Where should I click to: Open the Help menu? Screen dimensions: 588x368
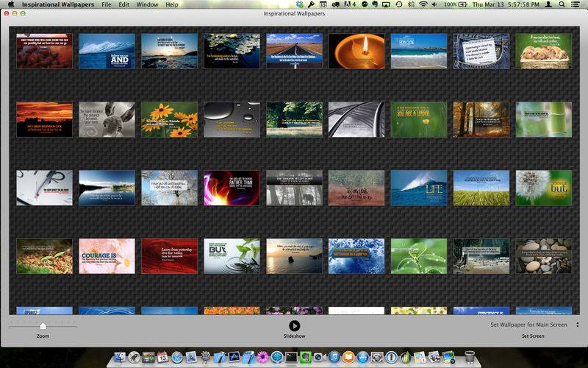[172, 4]
